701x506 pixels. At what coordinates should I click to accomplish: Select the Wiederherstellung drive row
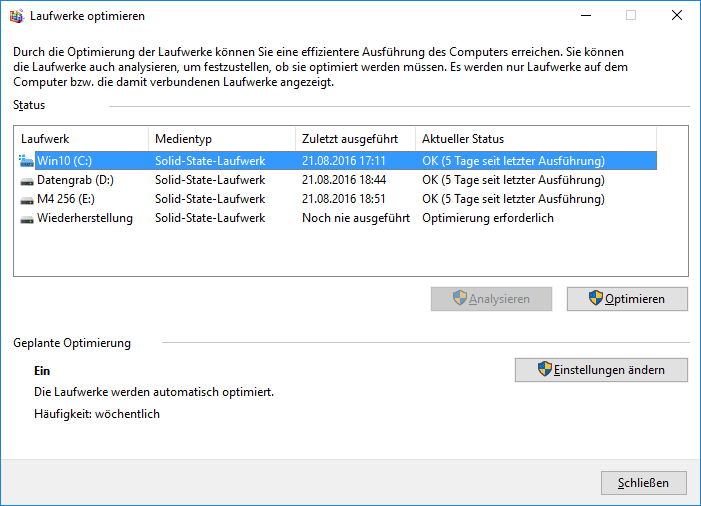pyautogui.click(x=338, y=219)
